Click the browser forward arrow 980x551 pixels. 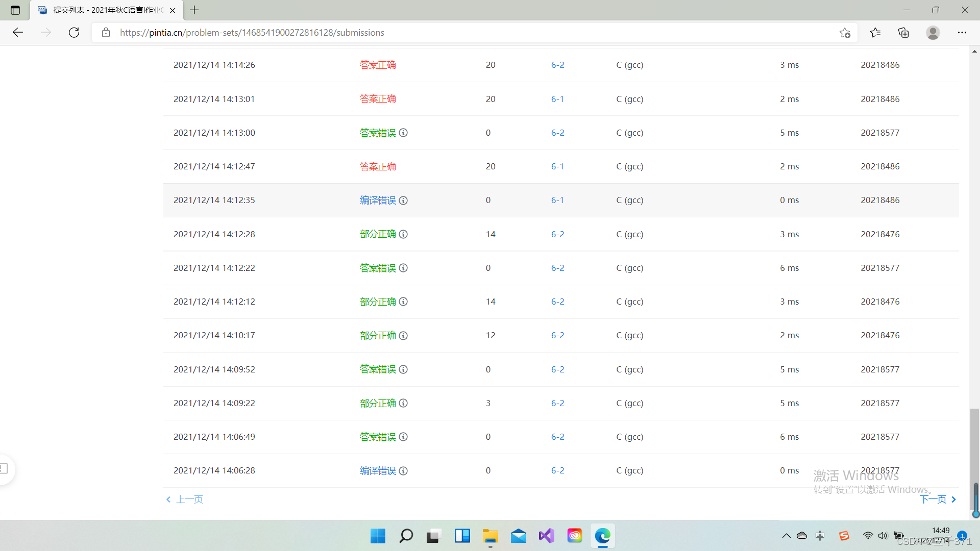46,33
